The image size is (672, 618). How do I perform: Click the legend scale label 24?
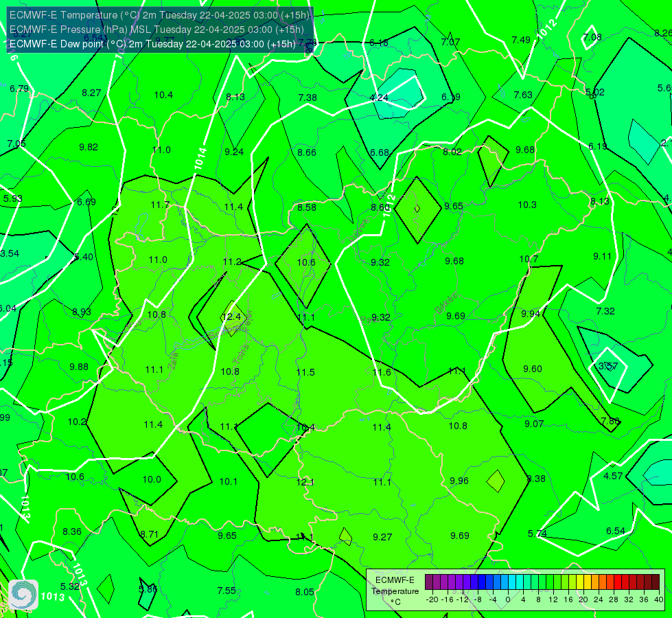[599, 599]
